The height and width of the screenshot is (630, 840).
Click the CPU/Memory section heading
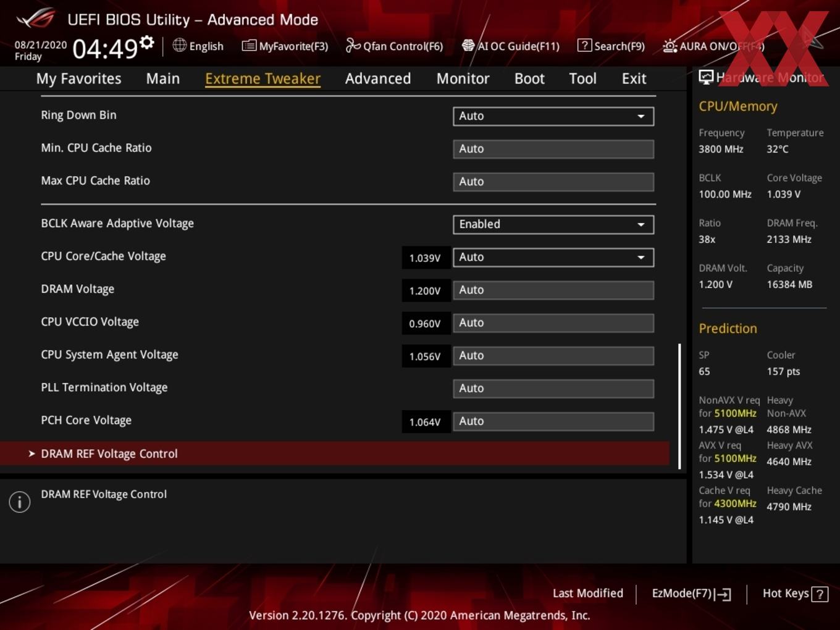pos(738,106)
